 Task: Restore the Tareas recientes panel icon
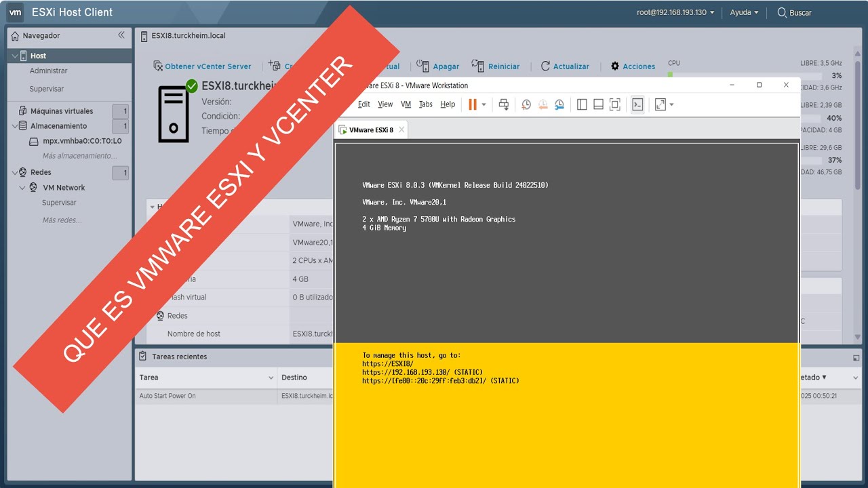click(x=856, y=357)
